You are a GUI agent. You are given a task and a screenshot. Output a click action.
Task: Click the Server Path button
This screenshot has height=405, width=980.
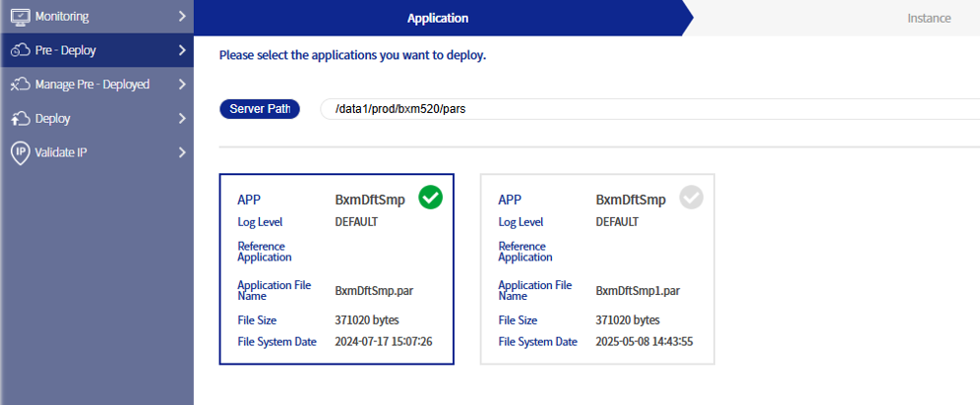click(260, 109)
